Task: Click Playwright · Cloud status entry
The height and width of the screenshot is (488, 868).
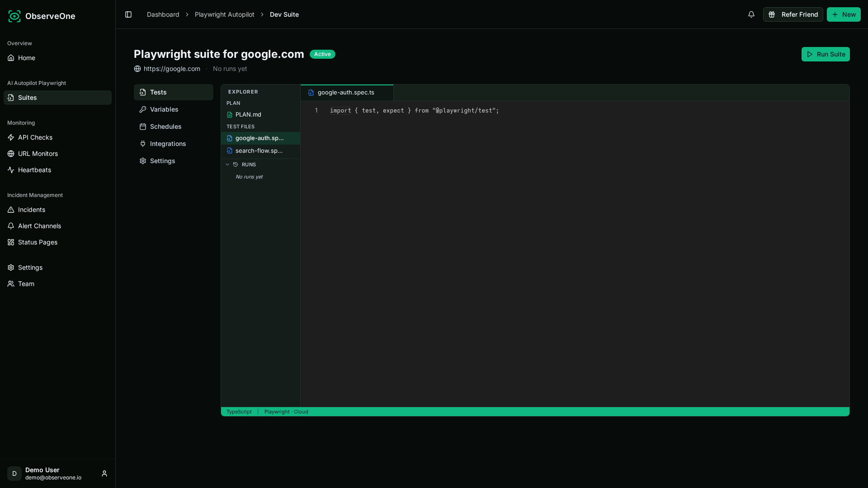Action: point(286,412)
